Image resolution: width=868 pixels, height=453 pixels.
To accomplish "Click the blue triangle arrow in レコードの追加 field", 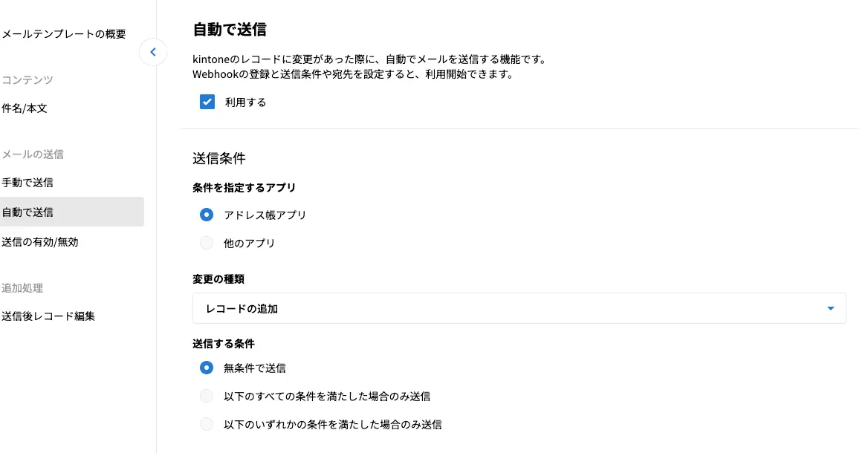I will point(830,309).
